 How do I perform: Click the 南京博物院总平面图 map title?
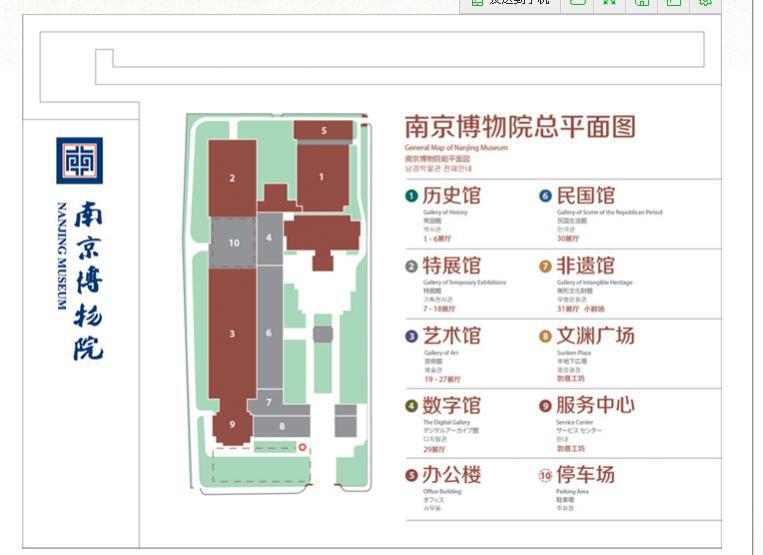(x=519, y=127)
